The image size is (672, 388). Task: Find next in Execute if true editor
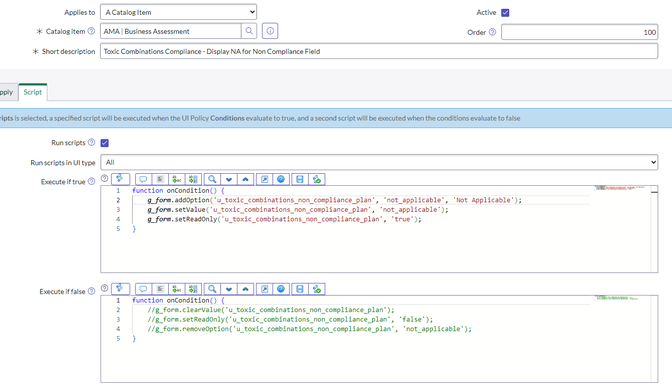pos(229,179)
